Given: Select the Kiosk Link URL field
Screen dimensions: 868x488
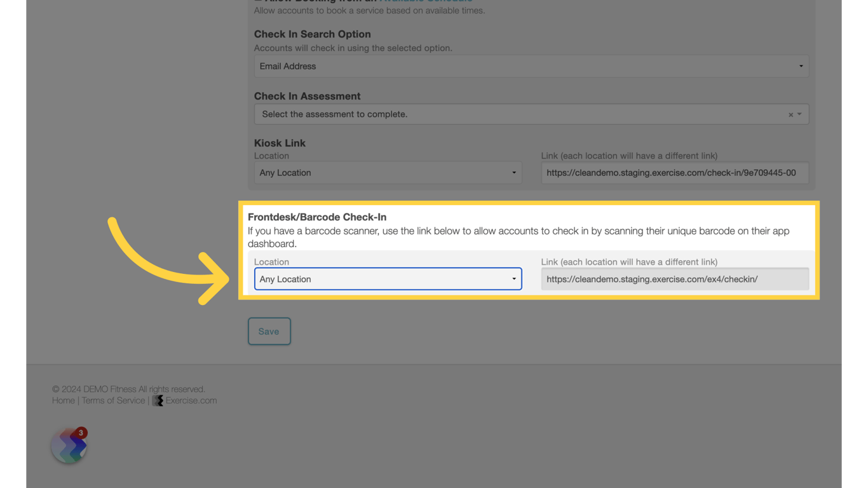Looking at the screenshot, I should [x=675, y=173].
